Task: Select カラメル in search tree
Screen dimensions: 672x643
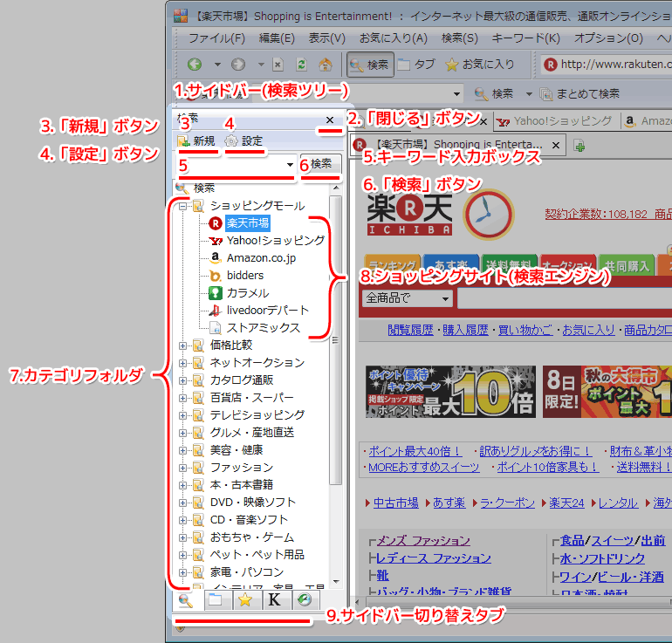Action: (x=248, y=293)
